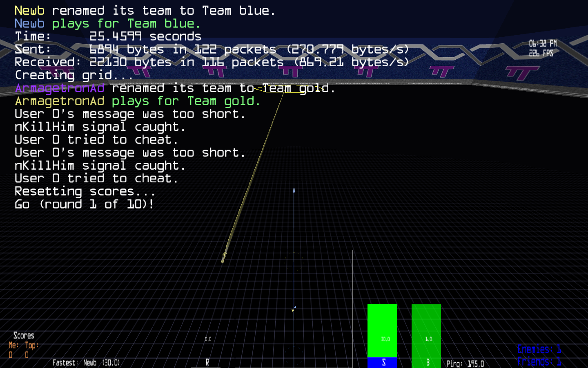This screenshot has height=368, width=588.
Task: Click the 06:38 PM clock display
Action: (543, 43)
